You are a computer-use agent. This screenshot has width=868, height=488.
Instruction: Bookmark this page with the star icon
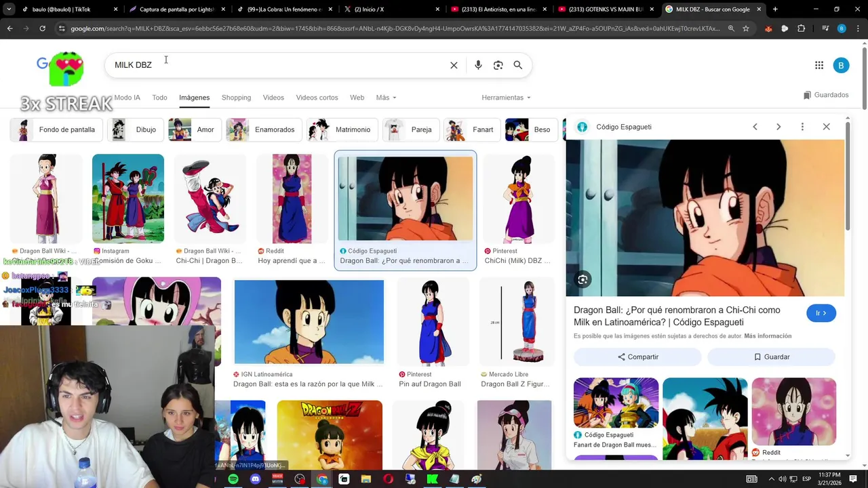point(746,28)
